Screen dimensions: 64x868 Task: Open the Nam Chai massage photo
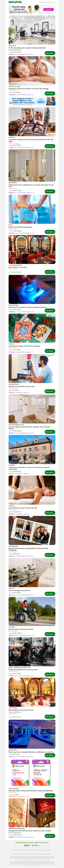(32, 70)
